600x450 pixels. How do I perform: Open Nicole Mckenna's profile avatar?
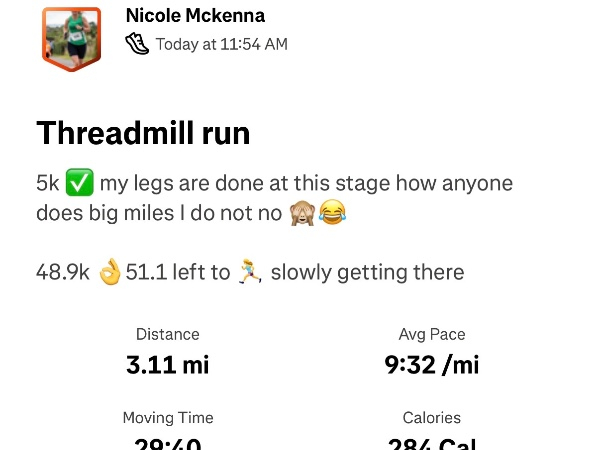pyautogui.click(x=71, y=38)
